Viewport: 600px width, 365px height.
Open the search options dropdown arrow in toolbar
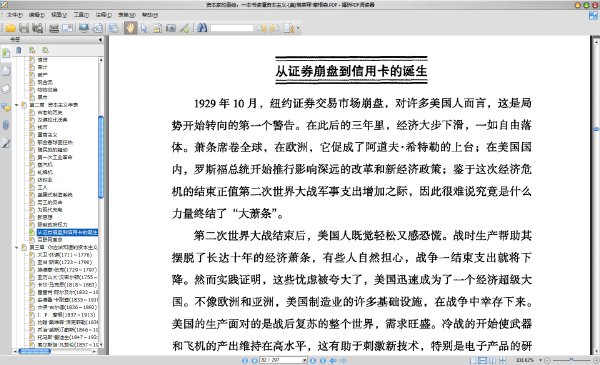click(x=298, y=28)
